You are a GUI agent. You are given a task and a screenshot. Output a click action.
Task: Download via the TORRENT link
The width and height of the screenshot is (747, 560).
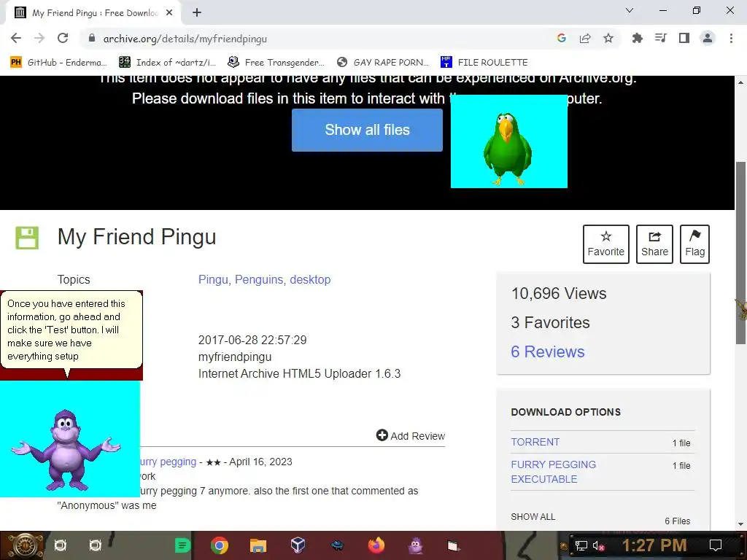(x=535, y=442)
